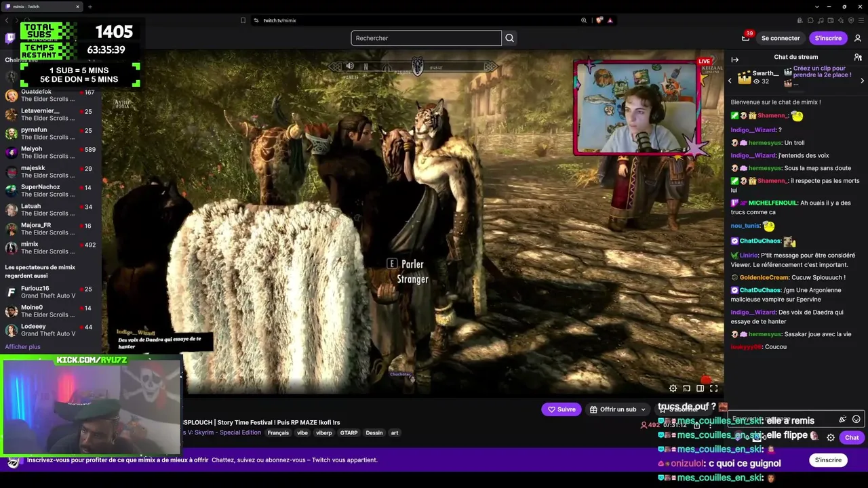The height and width of the screenshot is (488, 868).
Task: Toggle theatre mode on the player
Action: pyautogui.click(x=700, y=388)
